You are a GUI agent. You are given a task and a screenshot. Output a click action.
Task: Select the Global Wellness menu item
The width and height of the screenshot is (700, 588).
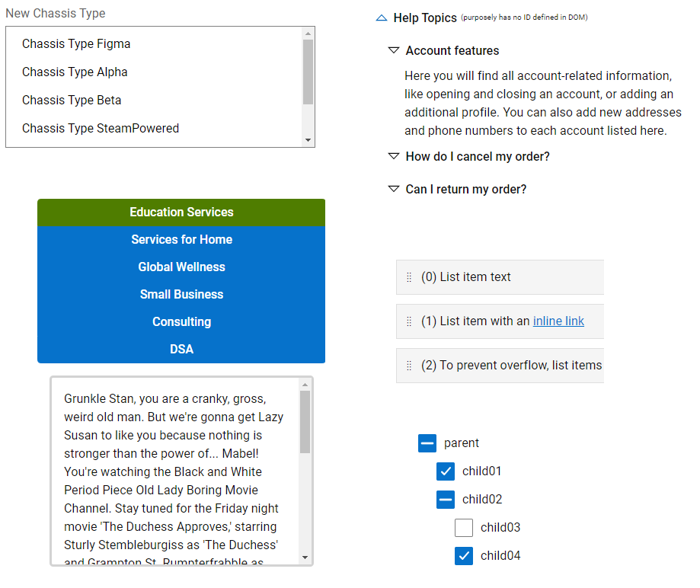[181, 267]
